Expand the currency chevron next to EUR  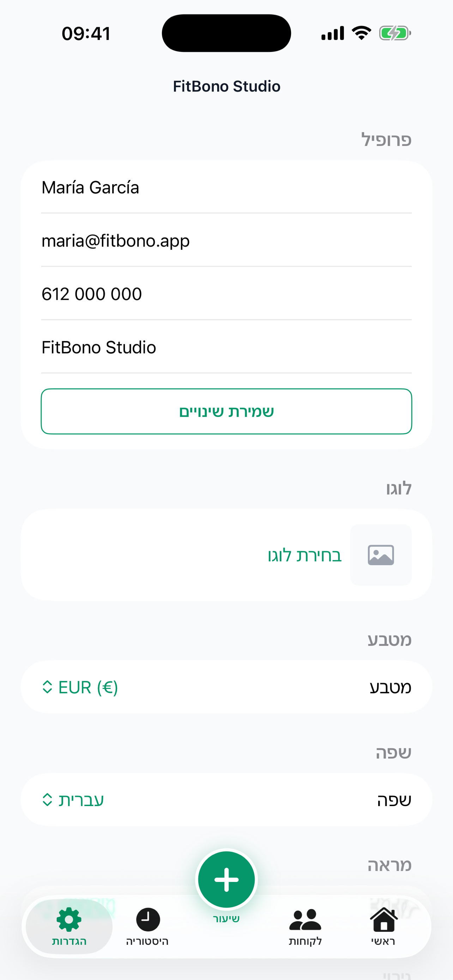pos(47,687)
